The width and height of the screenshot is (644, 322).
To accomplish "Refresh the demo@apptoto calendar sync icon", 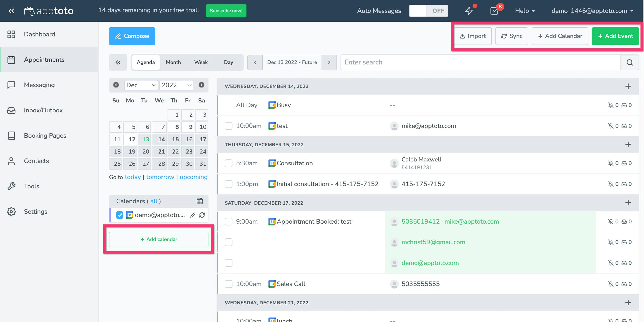I will coord(202,215).
